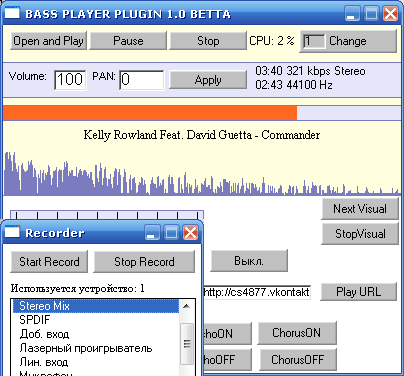
Task: Switch to the Next Visual
Action: (x=360, y=209)
